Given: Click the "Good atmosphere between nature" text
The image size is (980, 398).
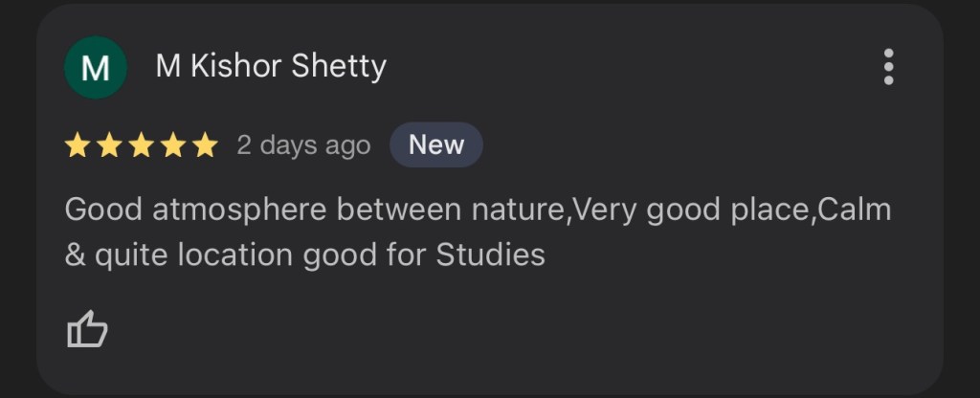Looking at the screenshot, I should click(x=317, y=210).
